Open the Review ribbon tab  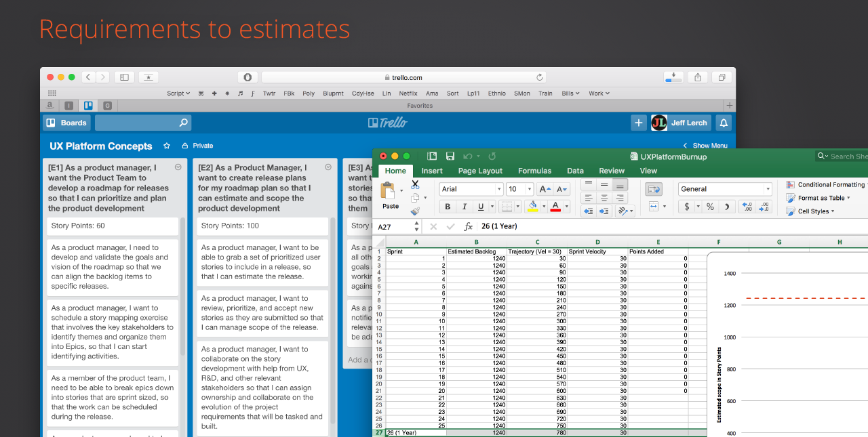(x=612, y=171)
